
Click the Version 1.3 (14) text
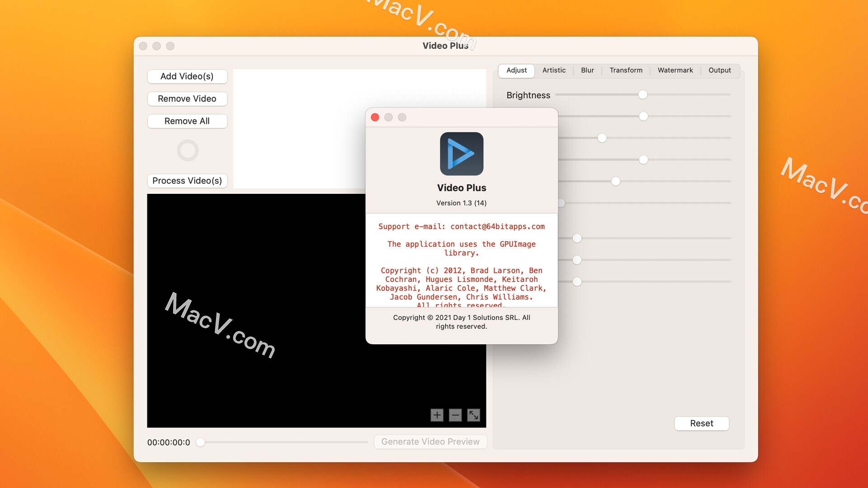pos(462,203)
